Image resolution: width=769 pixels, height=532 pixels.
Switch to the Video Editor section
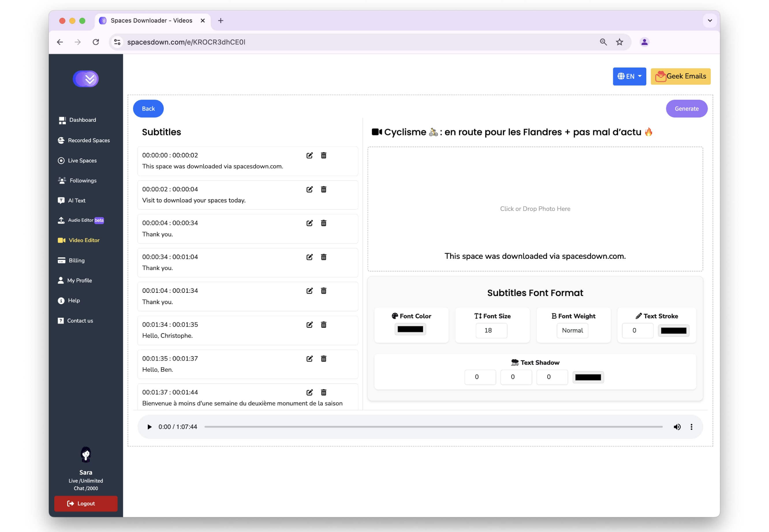[x=84, y=240]
